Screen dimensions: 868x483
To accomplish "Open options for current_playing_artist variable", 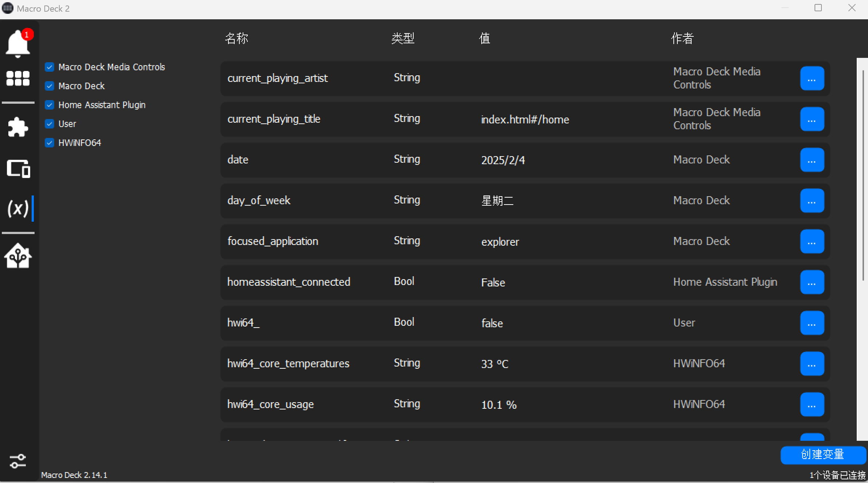I will click(x=812, y=78).
